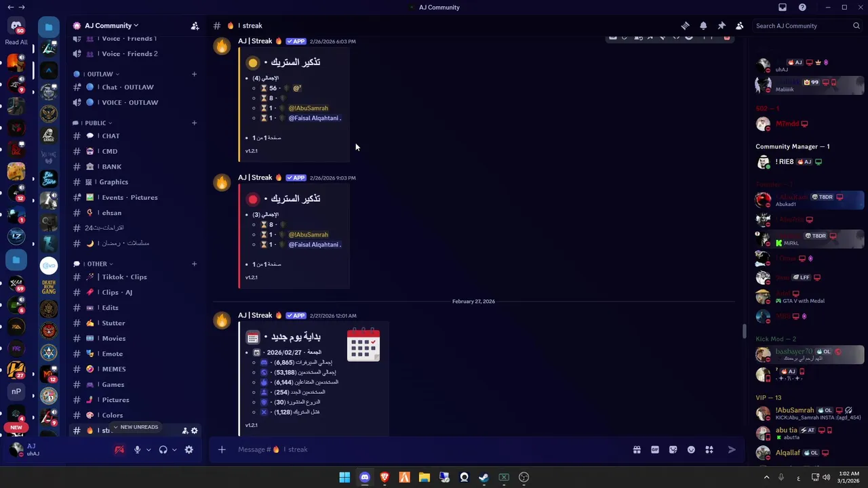Jump to NEW UNREADS

click(135, 427)
